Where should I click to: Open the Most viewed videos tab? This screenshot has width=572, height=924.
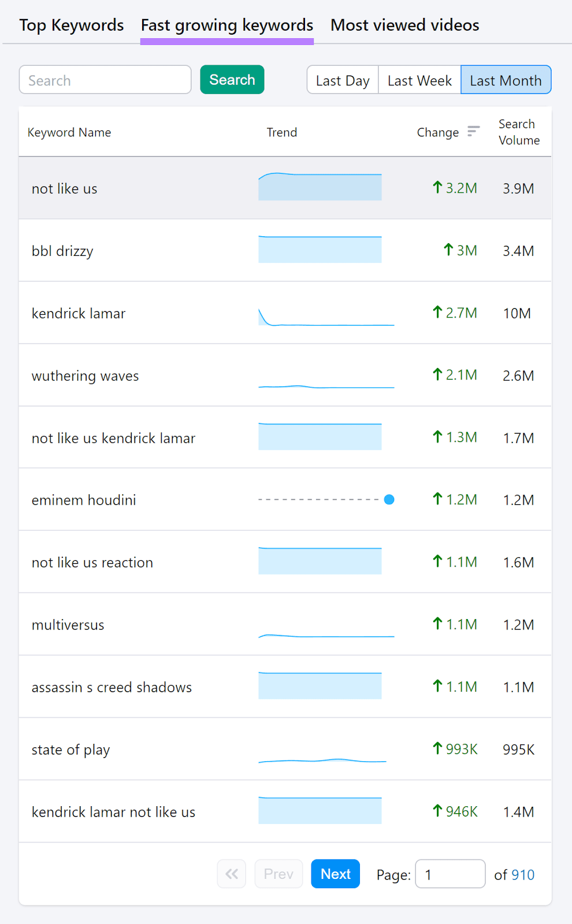coord(404,25)
